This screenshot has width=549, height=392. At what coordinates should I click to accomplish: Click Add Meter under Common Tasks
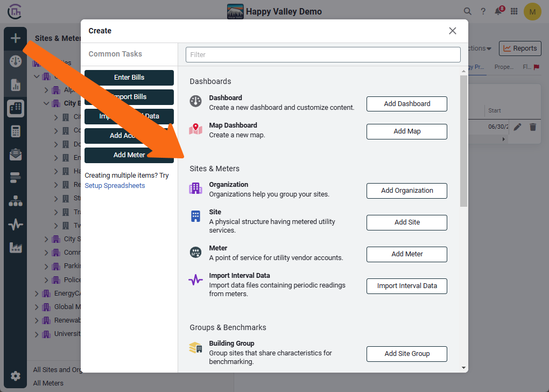129,155
